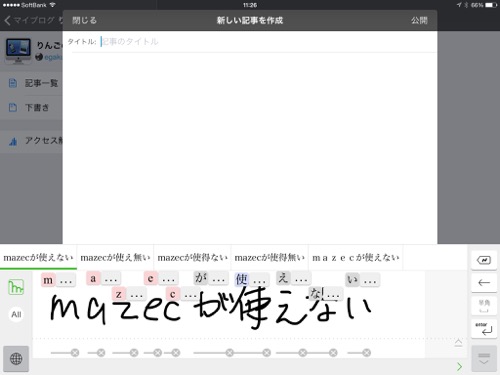Screen dimensions: 500x375
Task: Choose candidate mazecが使得無い
Action: [x=269, y=257]
